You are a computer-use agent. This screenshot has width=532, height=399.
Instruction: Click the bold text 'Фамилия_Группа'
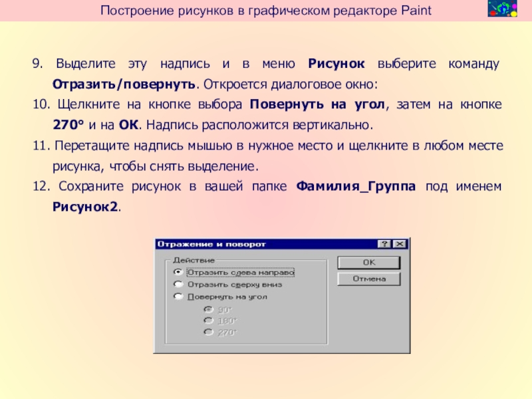pos(356,186)
